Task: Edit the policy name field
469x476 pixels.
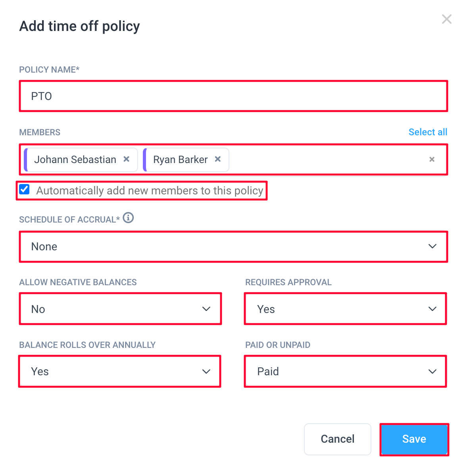Action: pos(233,96)
